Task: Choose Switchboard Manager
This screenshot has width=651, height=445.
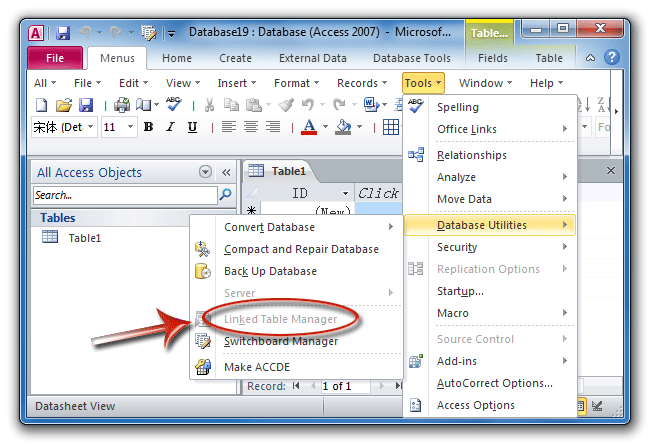Action: tap(297, 341)
